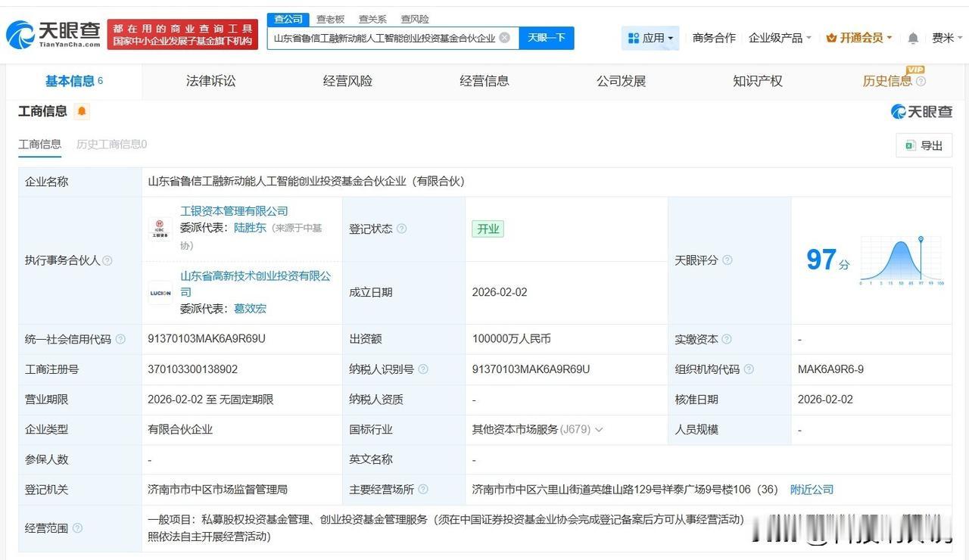Open the 附近公司 link

coord(812,489)
